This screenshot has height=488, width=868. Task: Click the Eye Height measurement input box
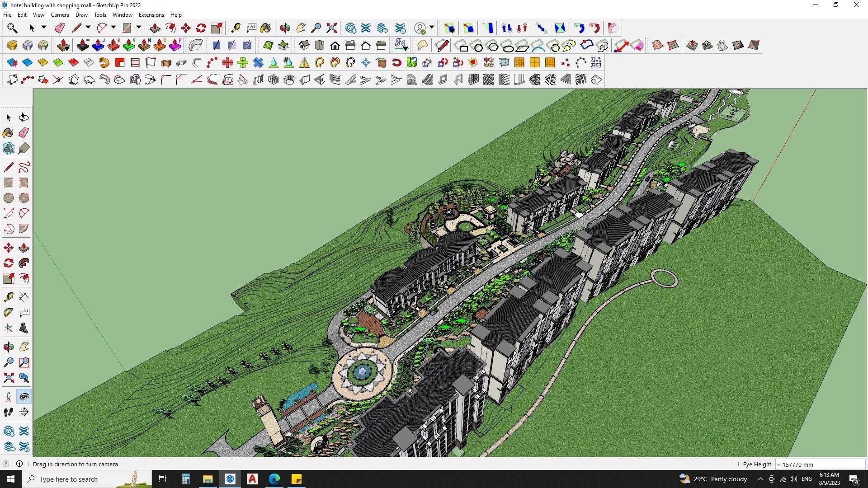point(820,465)
